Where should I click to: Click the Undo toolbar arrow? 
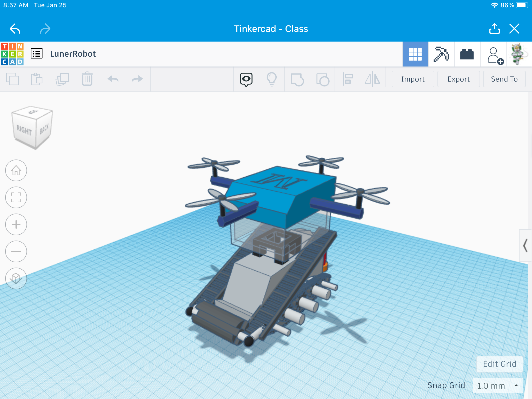113,79
